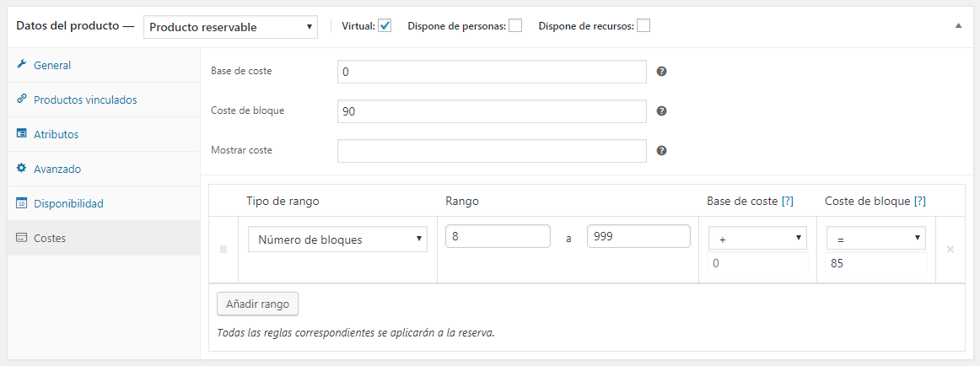Click the Todas las reglas correspondientes note
Image resolution: width=980 pixels, height=366 pixels.
356,332
